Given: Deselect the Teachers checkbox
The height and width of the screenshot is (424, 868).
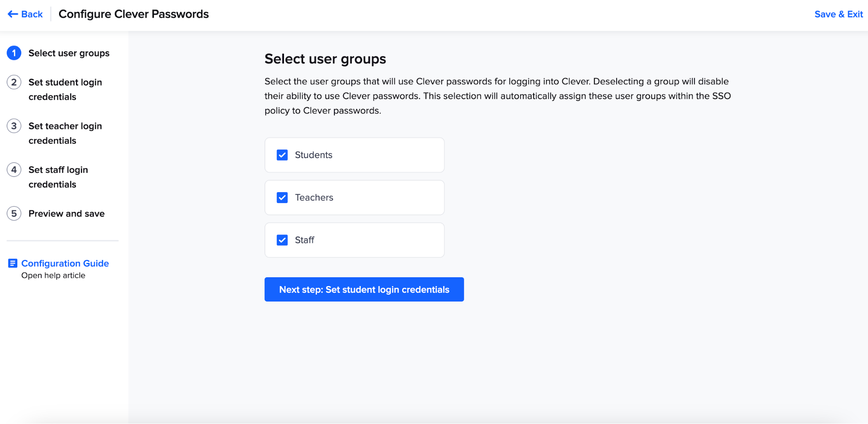Looking at the screenshot, I should tap(282, 197).
